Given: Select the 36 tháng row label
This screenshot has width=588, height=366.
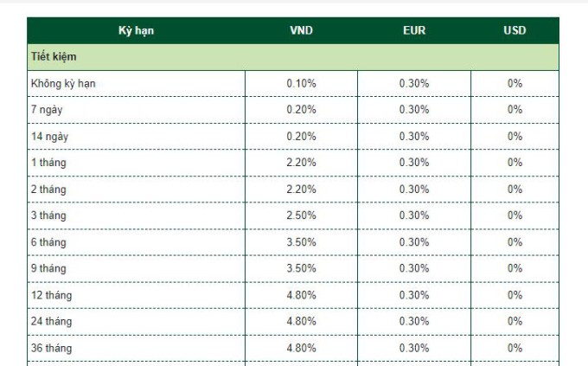Looking at the screenshot, I should click(x=51, y=348).
